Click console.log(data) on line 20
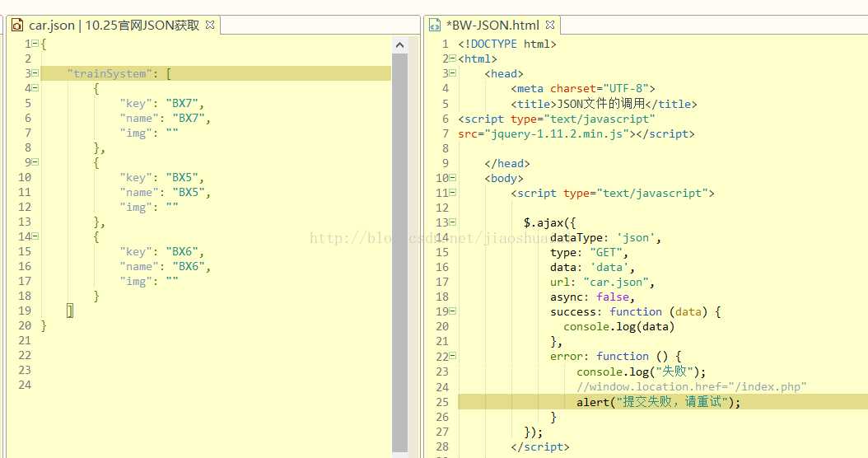Image resolution: width=868 pixels, height=458 pixels. (619, 326)
